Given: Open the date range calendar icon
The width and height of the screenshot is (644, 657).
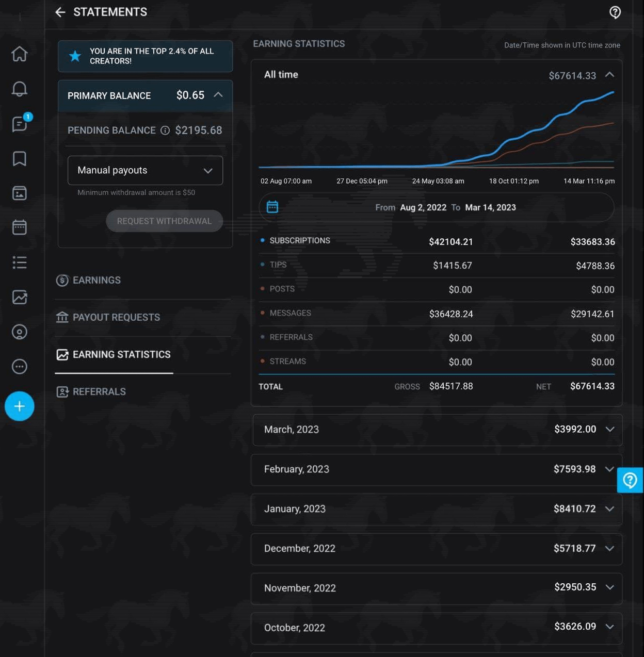Looking at the screenshot, I should pyautogui.click(x=272, y=207).
